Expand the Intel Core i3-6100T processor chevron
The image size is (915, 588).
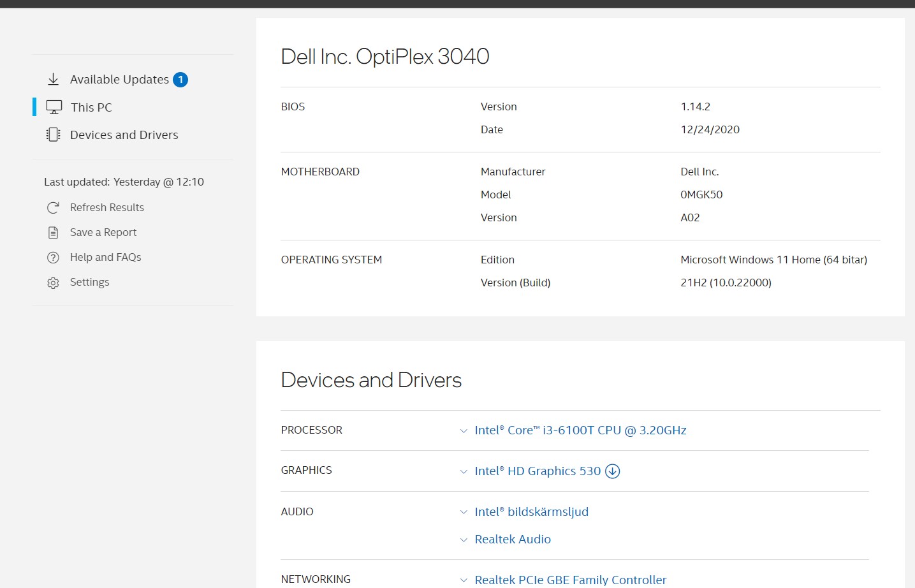tap(464, 431)
